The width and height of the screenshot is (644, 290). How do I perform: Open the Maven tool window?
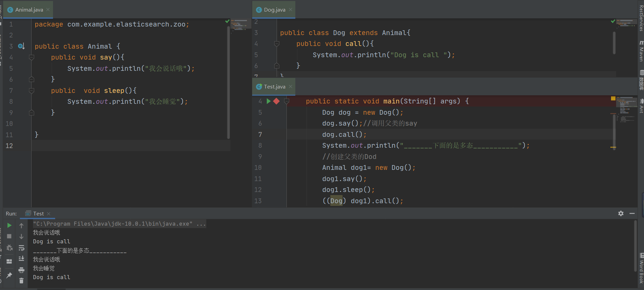(x=641, y=51)
